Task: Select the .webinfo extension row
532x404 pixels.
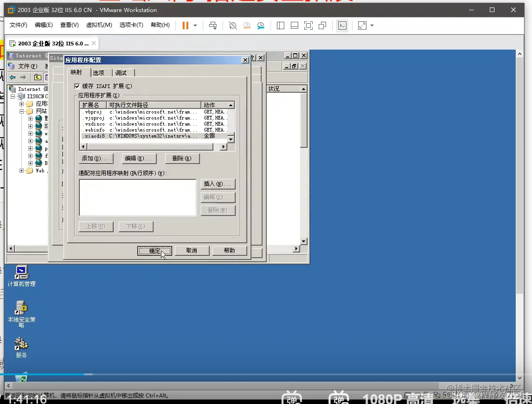Action: 154,130
